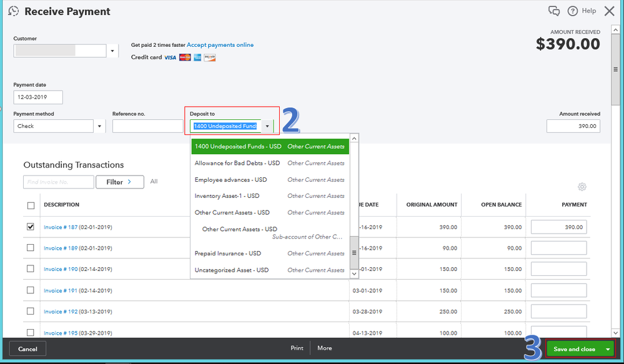Open the Payment method dropdown
This screenshot has height=364, width=624.
pyautogui.click(x=99, y=125)
